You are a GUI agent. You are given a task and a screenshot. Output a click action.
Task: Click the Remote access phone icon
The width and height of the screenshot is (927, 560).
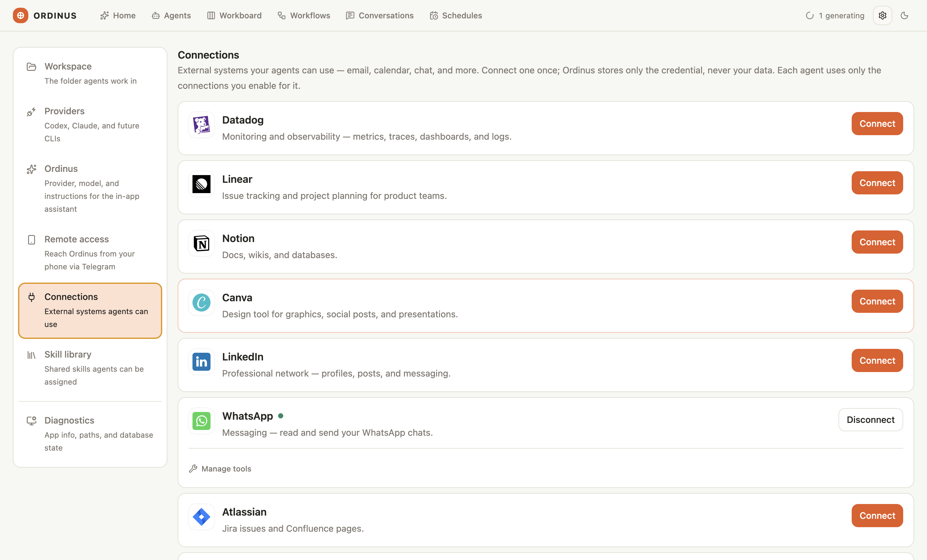tap(32, 240)
